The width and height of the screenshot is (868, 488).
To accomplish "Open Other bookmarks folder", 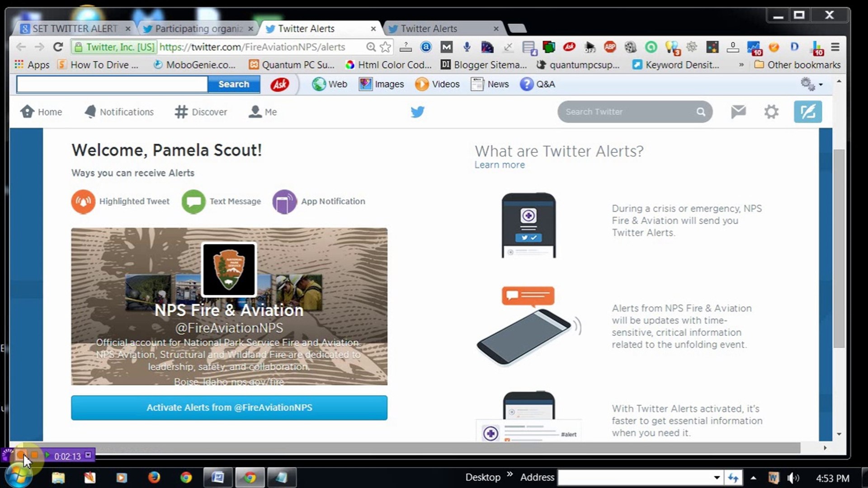I will [x=797, y=65].
